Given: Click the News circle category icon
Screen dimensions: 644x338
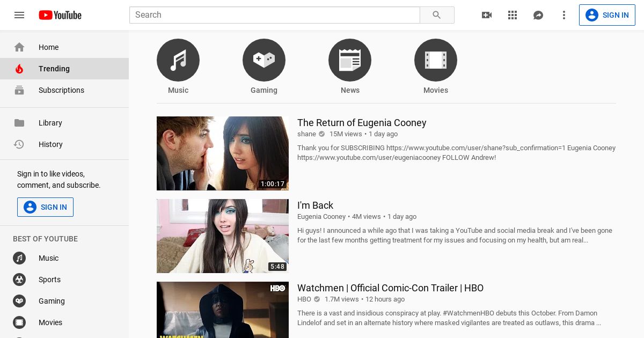Looking at the screenshot, I should click(350, 60).
